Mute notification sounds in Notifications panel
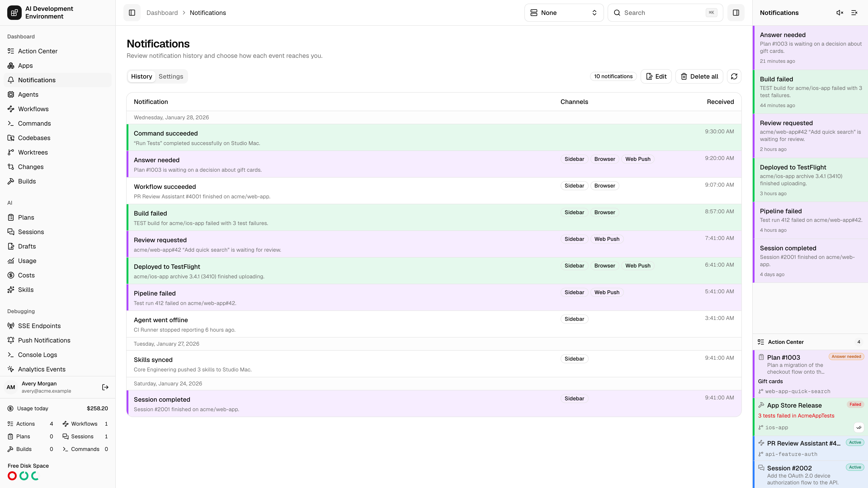Viewport: 868px width, 488px height. pyautogui.click(x=840, y=13)
